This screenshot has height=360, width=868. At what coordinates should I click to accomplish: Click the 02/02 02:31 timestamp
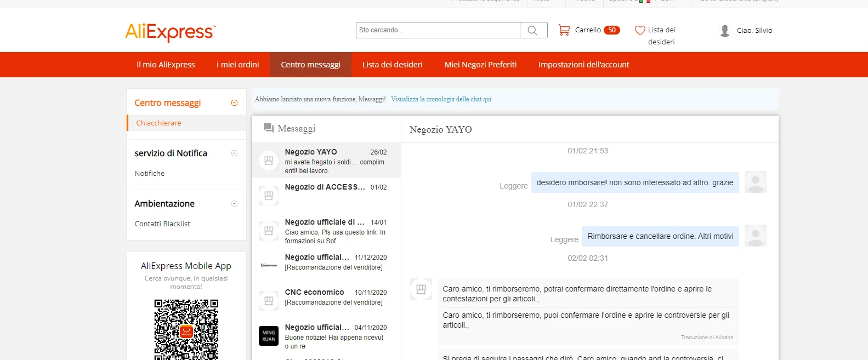click(588, 258)
